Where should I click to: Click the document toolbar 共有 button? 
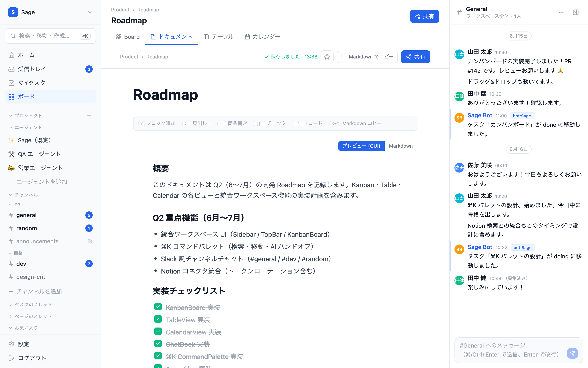415,57
